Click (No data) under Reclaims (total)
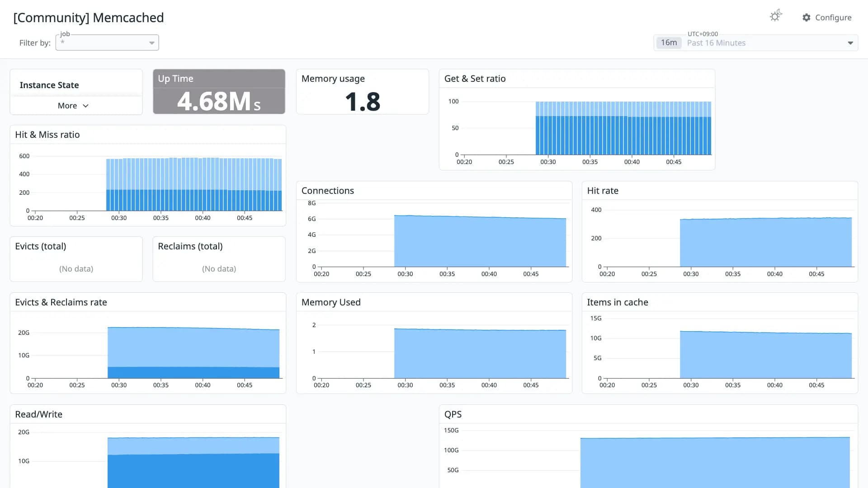Viewport: 868px width, 488px height. tap(219, 269)
